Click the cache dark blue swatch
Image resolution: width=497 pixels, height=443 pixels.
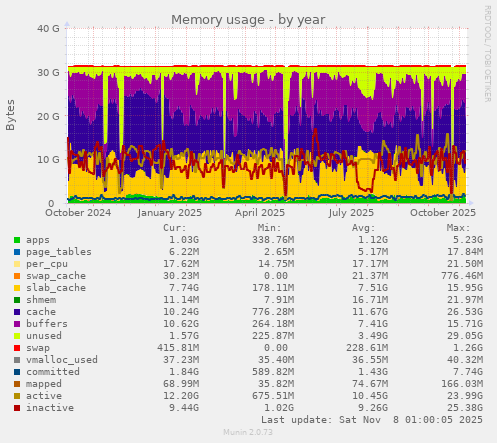tap(17, 312)
